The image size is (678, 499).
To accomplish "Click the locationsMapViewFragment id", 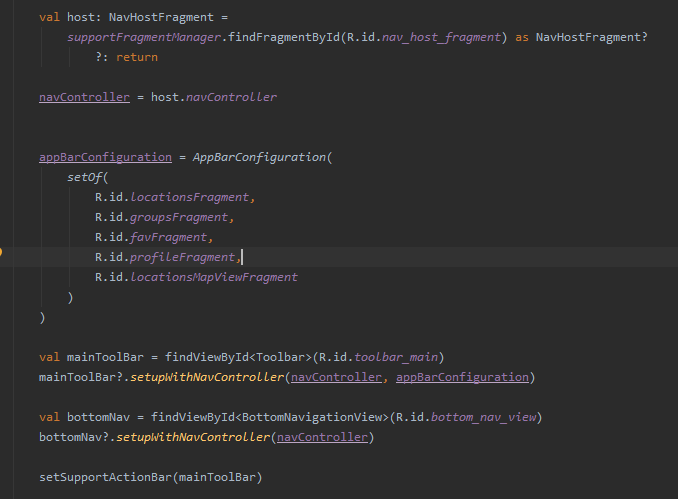I will (x=213, y=277).
